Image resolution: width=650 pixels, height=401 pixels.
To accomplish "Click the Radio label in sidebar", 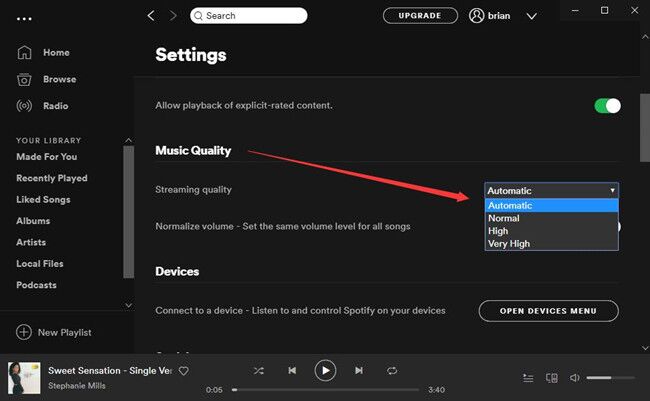I will 56,106.
